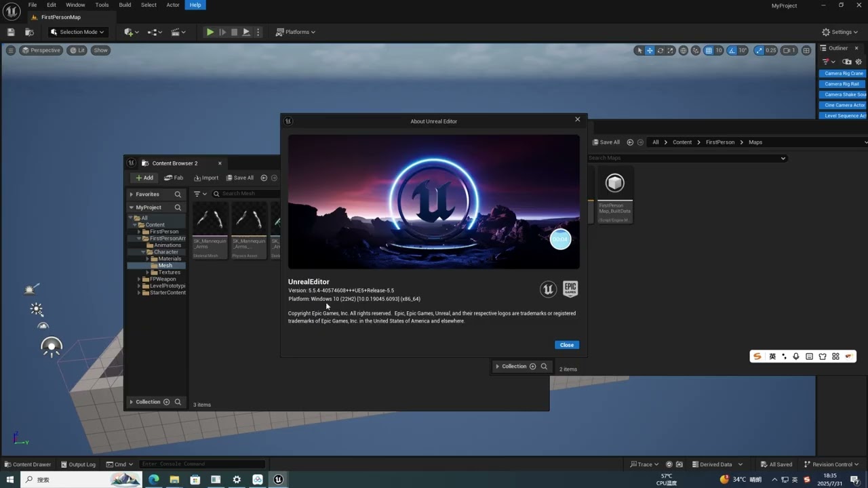This screenshot has width=868, height=488.
Task: Expand the FirstPerson folder
Action: coord(139,232)
